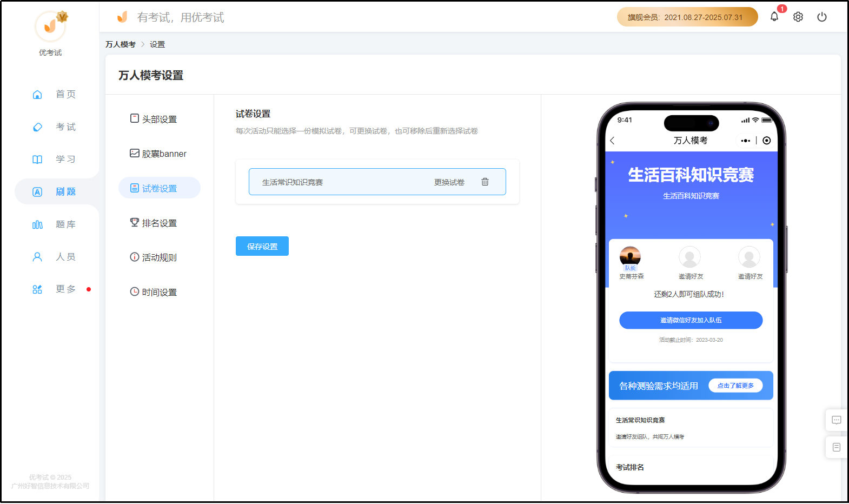Click 生活常识知识竞赛 card in phone preview
Viewport: 849px width, 504px height.
pyautogui.click(x=691, y=428)
